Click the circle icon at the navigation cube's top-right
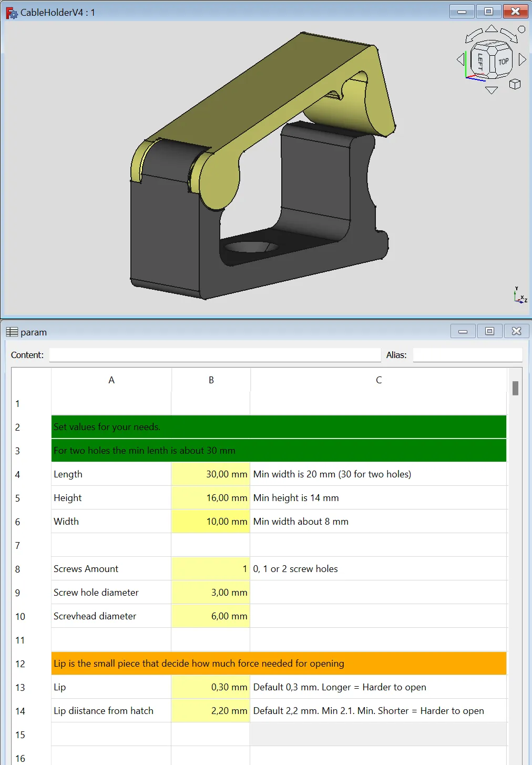This screenshot has width=532, height=765. click(521, 29)
